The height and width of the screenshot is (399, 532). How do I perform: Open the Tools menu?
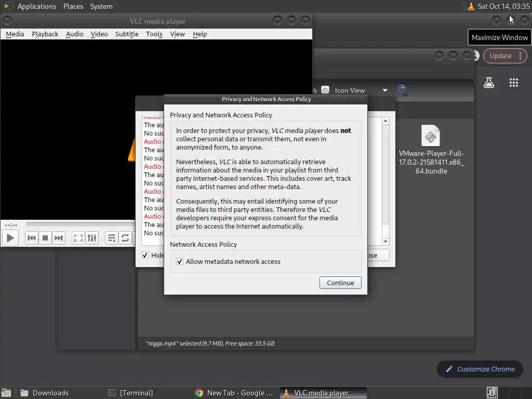pyautogui.click(x=154, y=34)
